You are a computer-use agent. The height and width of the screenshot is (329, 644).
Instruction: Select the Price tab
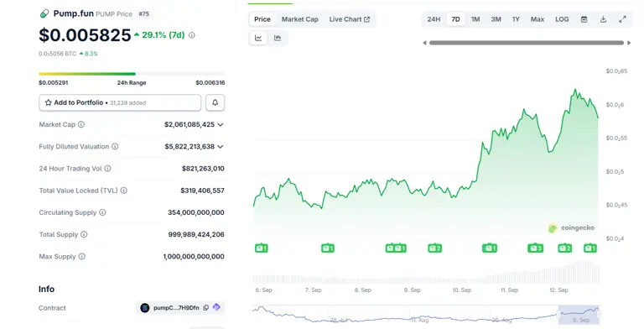pos(262,19)
